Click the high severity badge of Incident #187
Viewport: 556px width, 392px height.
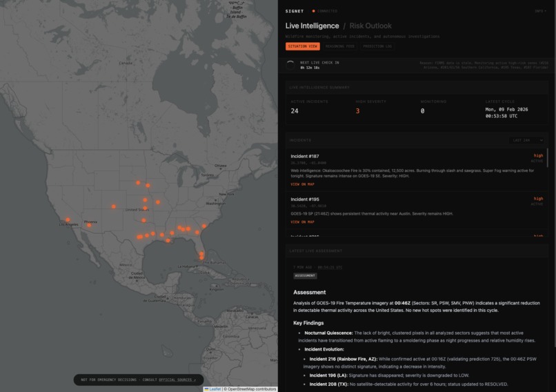click(x=538, y=156)
